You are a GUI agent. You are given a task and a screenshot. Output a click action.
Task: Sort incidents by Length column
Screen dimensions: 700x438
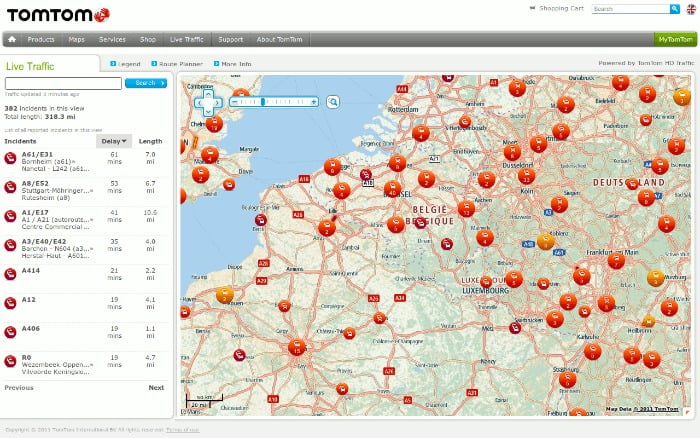150,141
